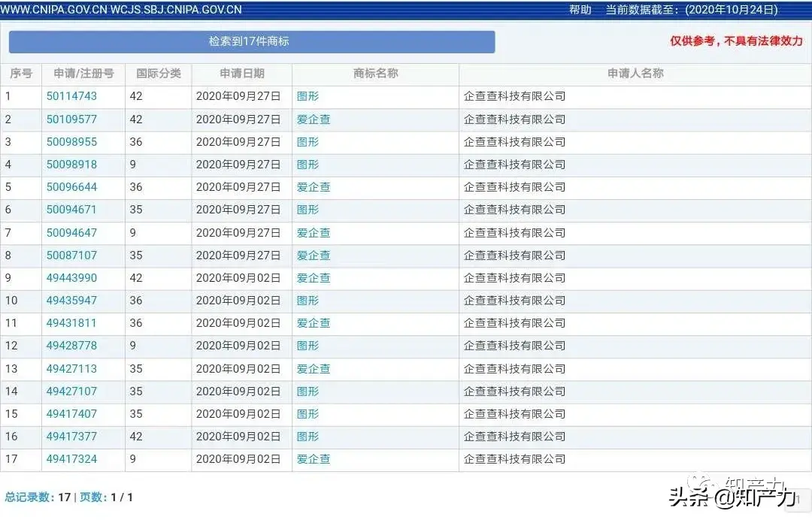Screen dimensions: 812x523
Task: Open application number 49417407
Action: tap(71, 414)
